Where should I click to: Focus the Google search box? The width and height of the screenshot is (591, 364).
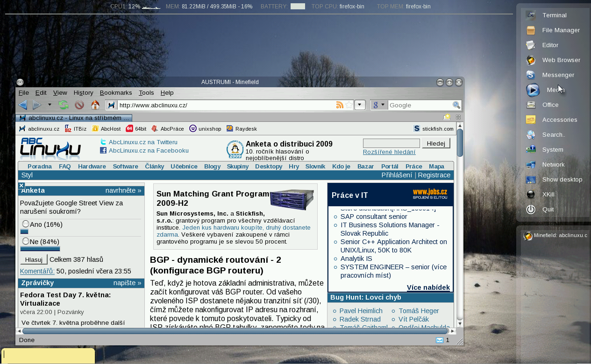point(420,105)
